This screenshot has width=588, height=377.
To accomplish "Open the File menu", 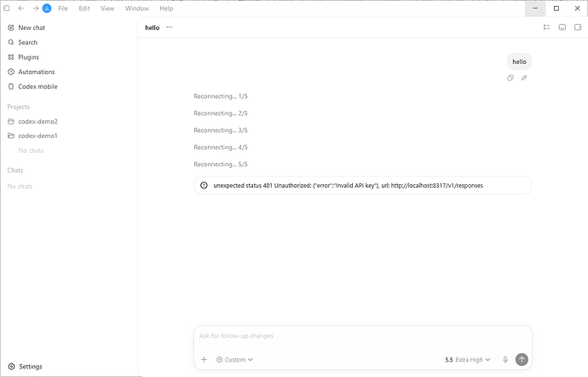I will pyautogui.click(x=63, y=9).
